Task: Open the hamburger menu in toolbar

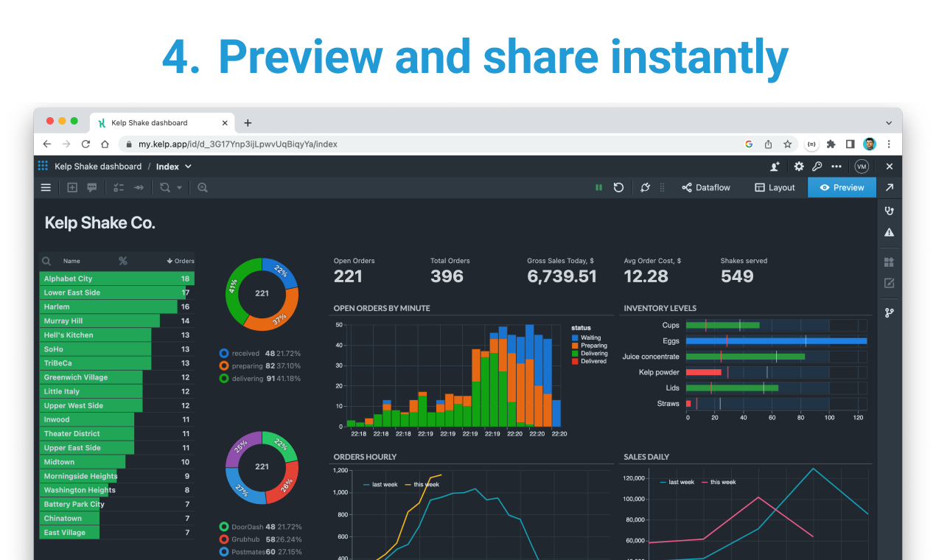Action: 46,188
